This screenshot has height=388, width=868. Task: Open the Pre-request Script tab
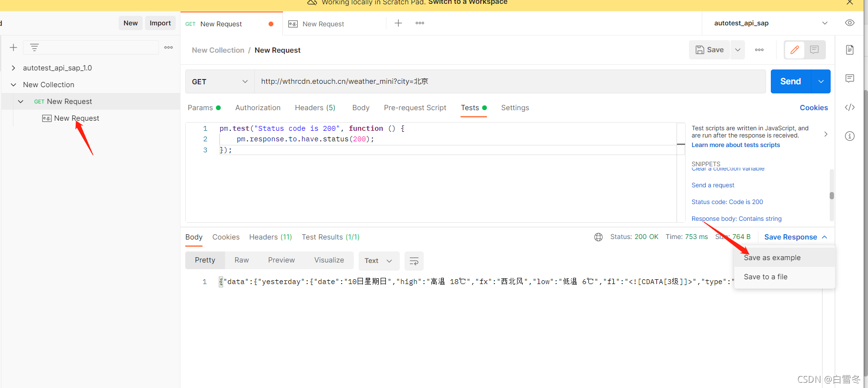coord(415,108)
